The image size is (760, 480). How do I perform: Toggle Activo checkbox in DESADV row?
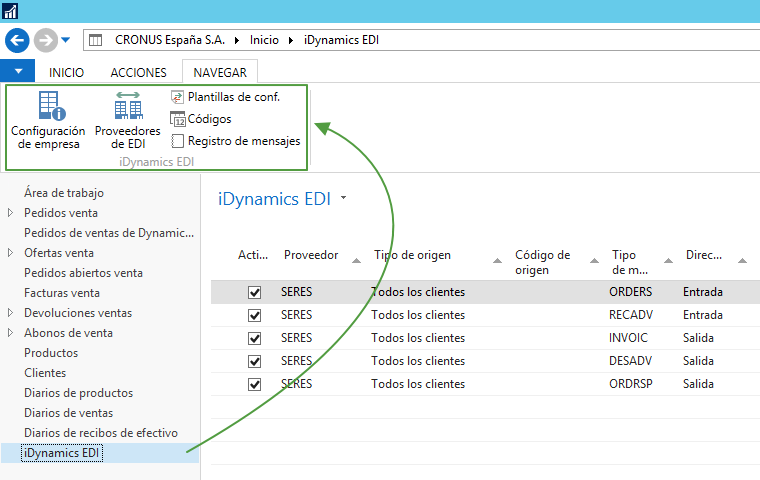(x=254, y=362)
